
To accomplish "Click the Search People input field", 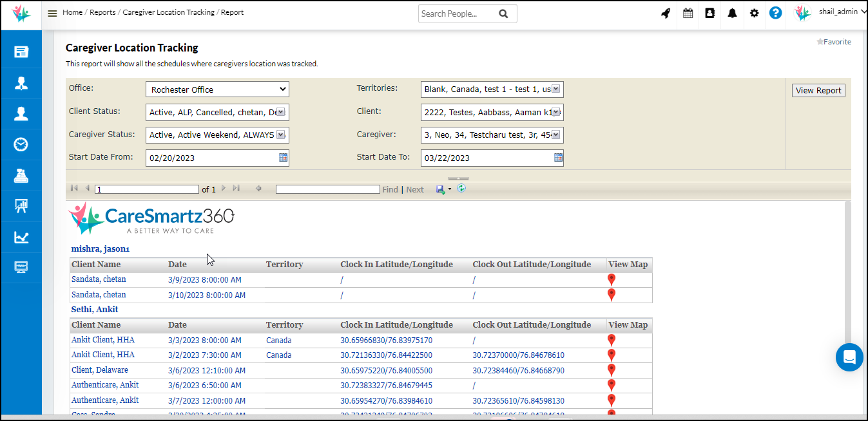I will point(459,13).
